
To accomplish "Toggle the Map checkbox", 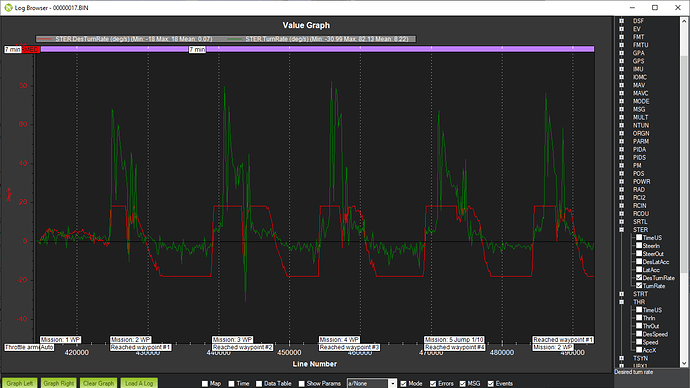I will click(x=205, y=384).
